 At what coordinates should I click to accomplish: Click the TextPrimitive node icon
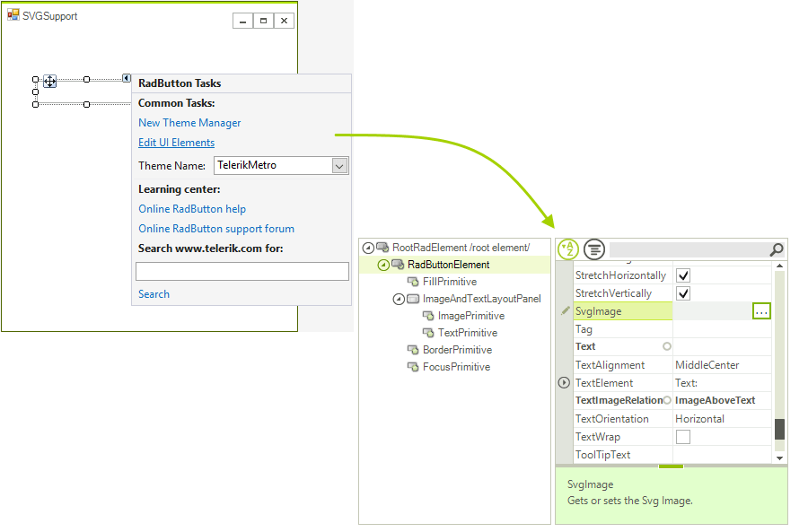click(428, 333)
